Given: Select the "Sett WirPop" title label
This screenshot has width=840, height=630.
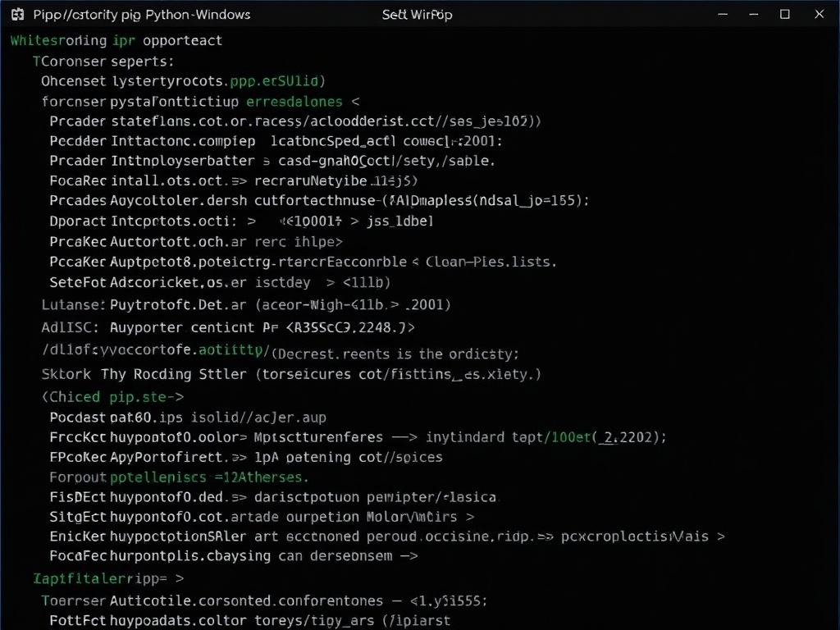Looking at the screenshot, I should coord(417,14).
